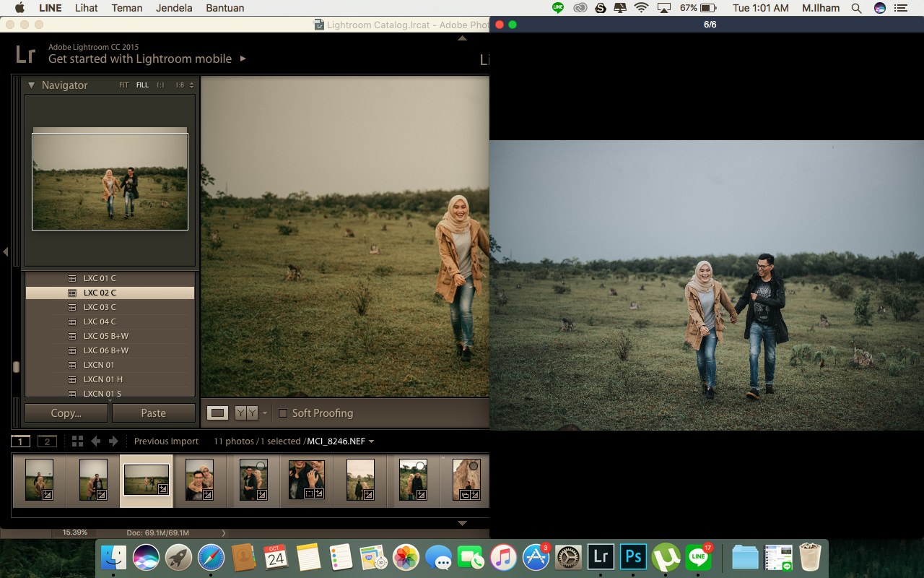
Task: Open the Wi-Fi status menu
Action: pos(641,8)
